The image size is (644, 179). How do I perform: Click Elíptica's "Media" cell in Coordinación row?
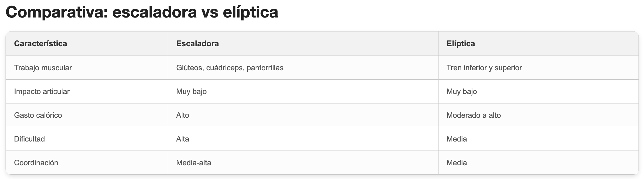[456, 163]
